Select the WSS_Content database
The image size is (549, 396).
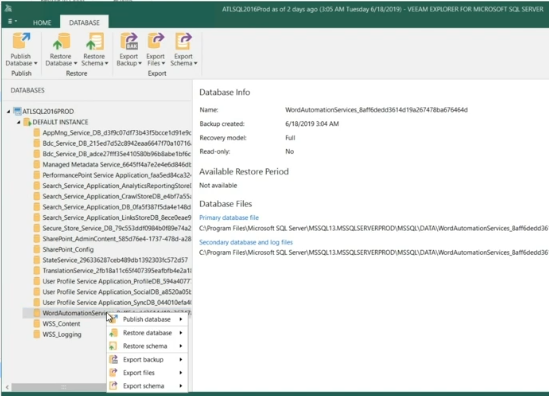61,324
